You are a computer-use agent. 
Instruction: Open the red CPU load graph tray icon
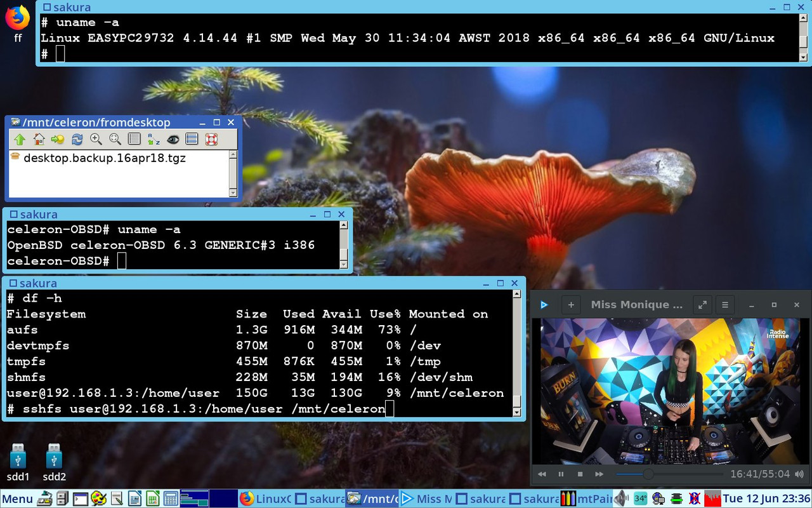coord(713,499)
